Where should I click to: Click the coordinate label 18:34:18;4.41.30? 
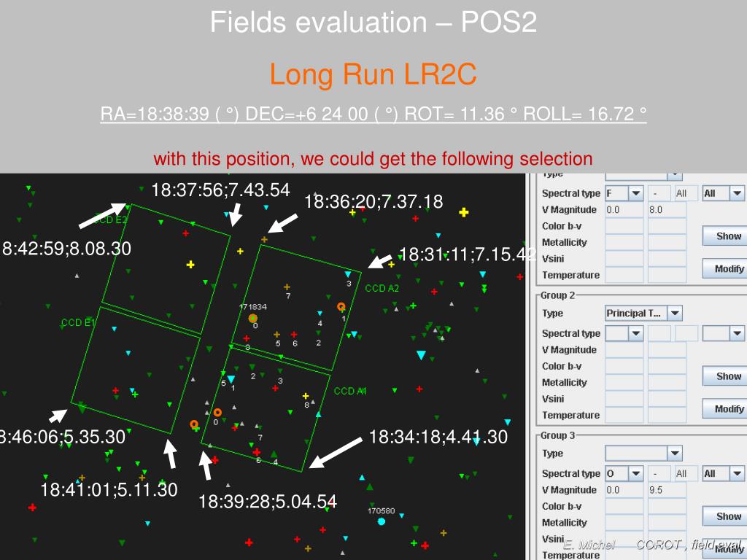438,437
